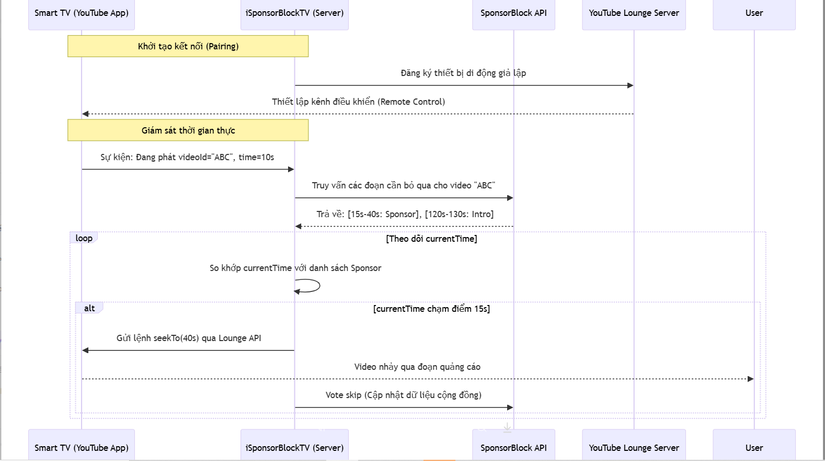Select the top User participant box
Viewport: 825px width, 461px height.
tap(754, 15)
